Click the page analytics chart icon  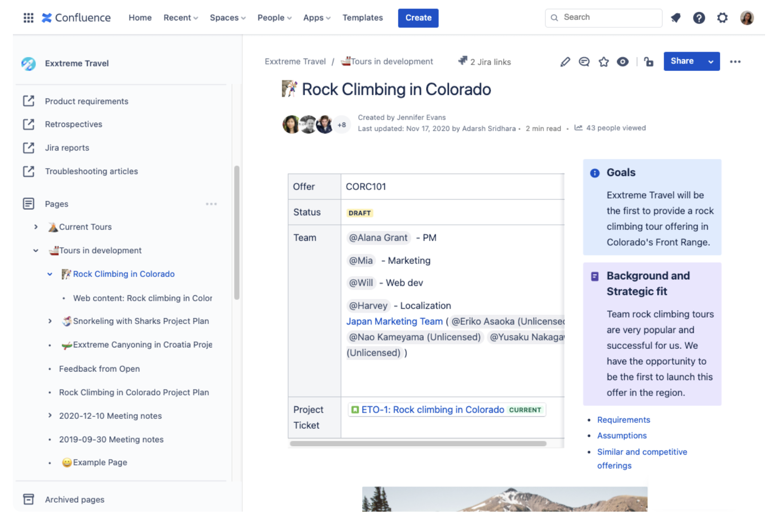pyautogui.click(x=578, y=128)
